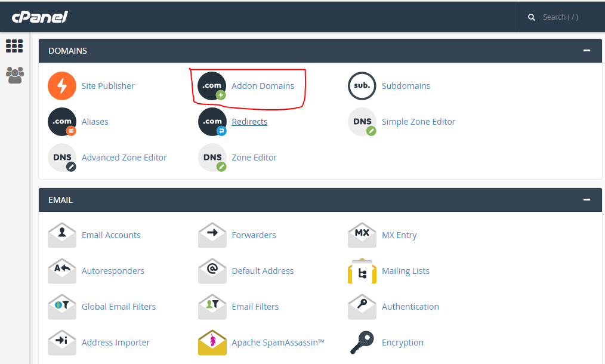This screenshot has width=605, height=364.
Task: Click the Email Accounts envelope icon
Action: point(61,235)
